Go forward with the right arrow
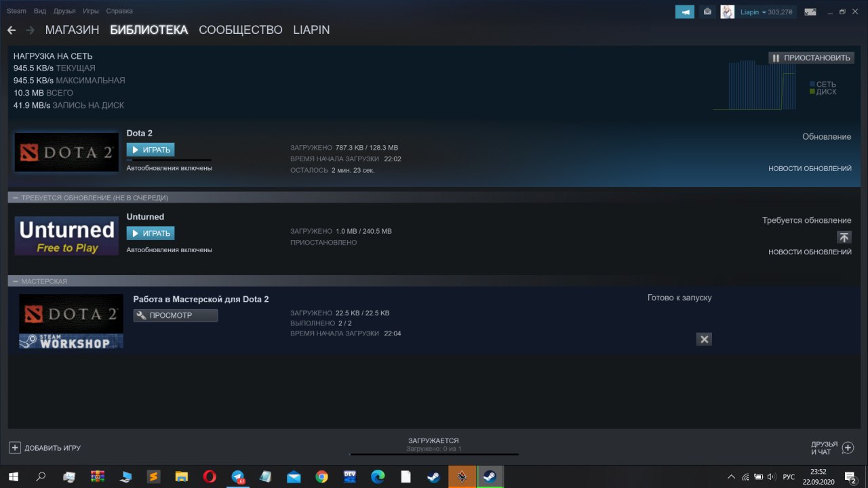868x488 pixels. pyautogui.click(x=30, y=30)
